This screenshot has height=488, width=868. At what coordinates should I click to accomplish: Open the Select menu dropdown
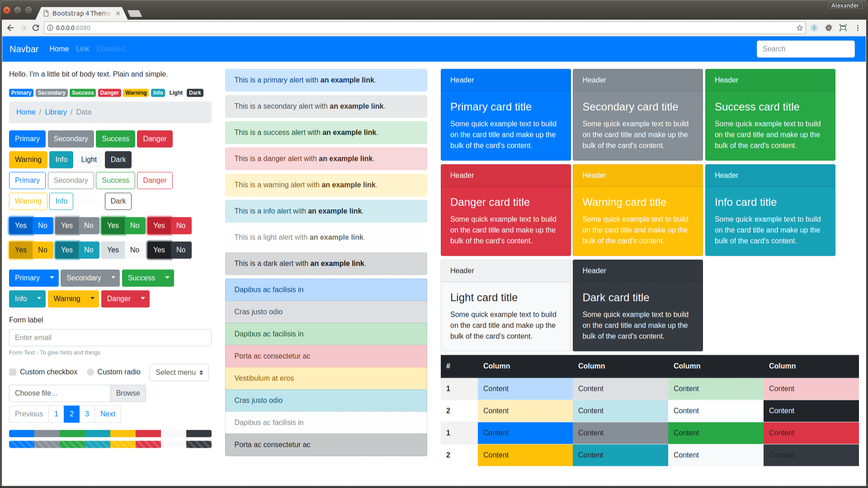point(179,372)
